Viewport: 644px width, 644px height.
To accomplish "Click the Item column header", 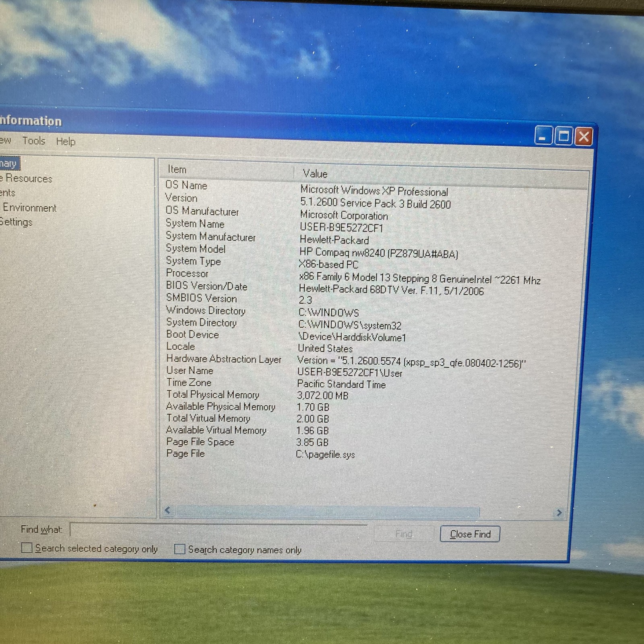I will pos(227,170).
